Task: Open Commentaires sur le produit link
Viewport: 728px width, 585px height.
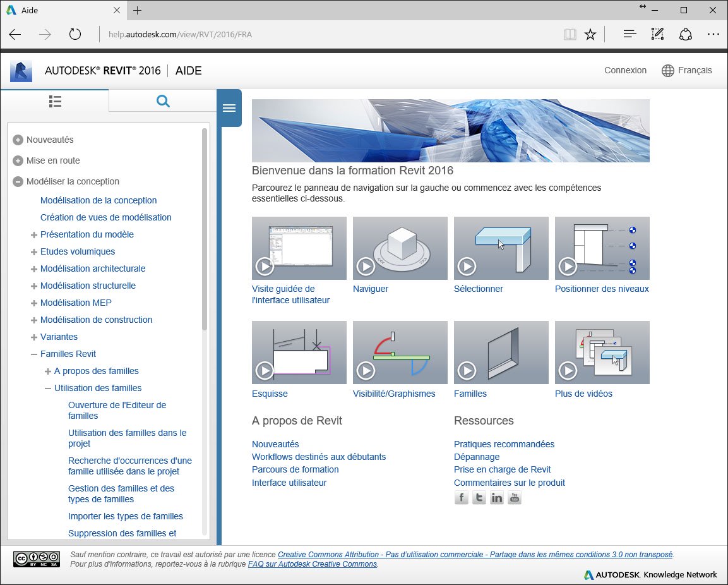Action: click(510, 483)
